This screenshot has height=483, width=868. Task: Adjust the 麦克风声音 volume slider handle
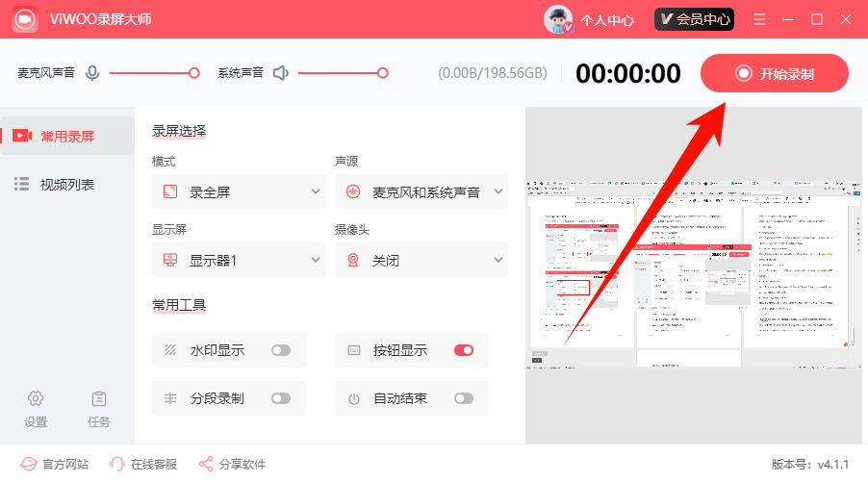click(193, 73)
